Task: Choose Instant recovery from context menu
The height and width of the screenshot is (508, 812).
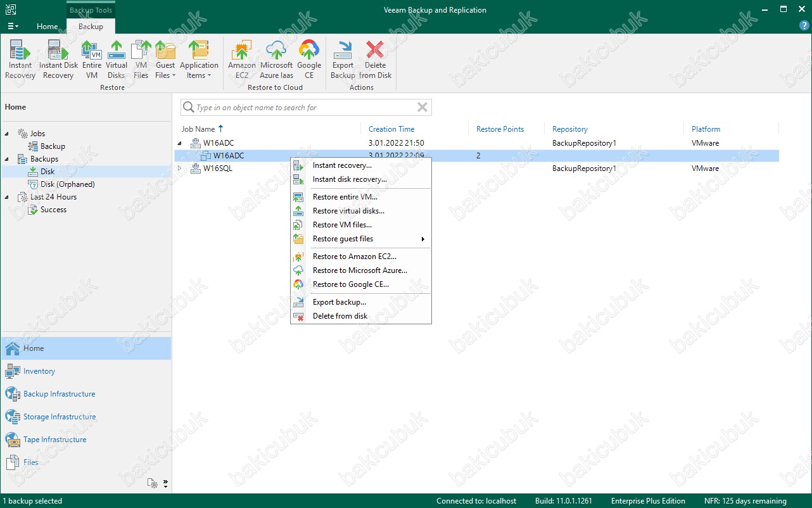Action: 361,165
